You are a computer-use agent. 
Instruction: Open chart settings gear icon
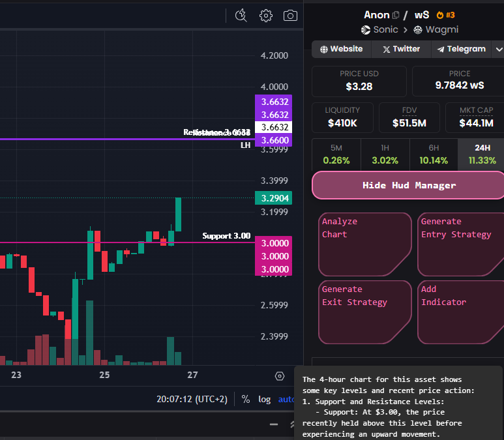coord(266,16)
